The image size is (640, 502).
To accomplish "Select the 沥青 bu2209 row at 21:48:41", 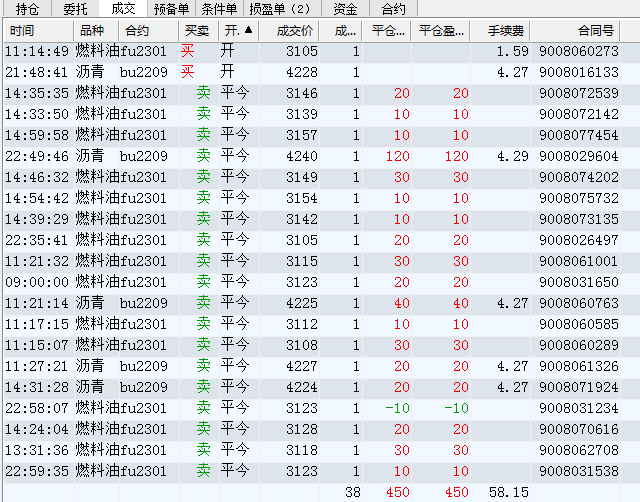I will 300,72.
